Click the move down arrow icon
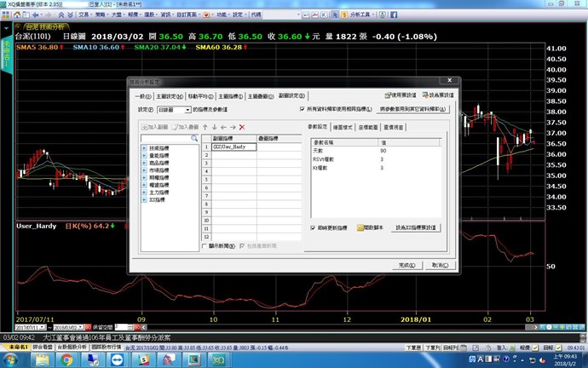Screen dimensions: 588x368 pos(214,126)
